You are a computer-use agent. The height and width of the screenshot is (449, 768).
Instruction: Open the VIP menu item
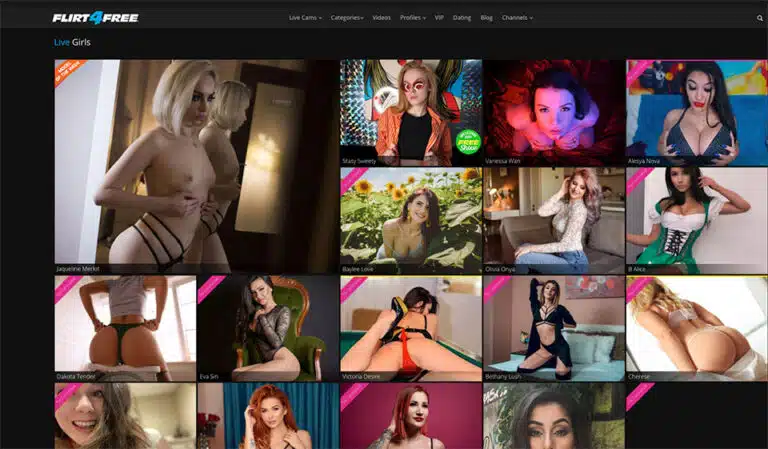pyautogui.click(x=439, y=18)
